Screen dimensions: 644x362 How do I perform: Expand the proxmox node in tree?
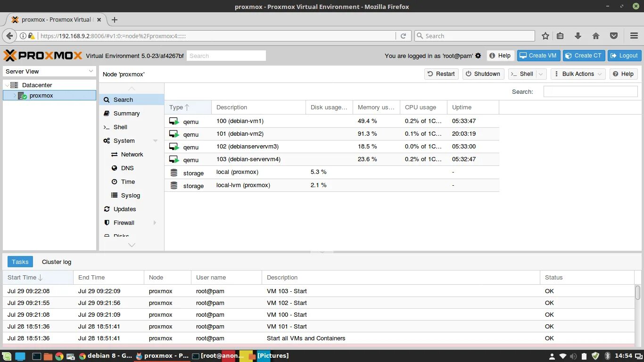15,96
